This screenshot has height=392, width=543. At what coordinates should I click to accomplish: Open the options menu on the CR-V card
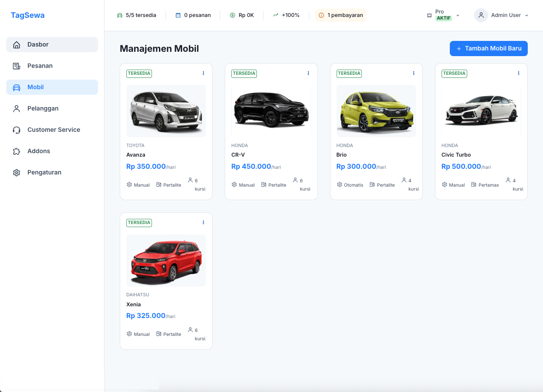[308, 73]
